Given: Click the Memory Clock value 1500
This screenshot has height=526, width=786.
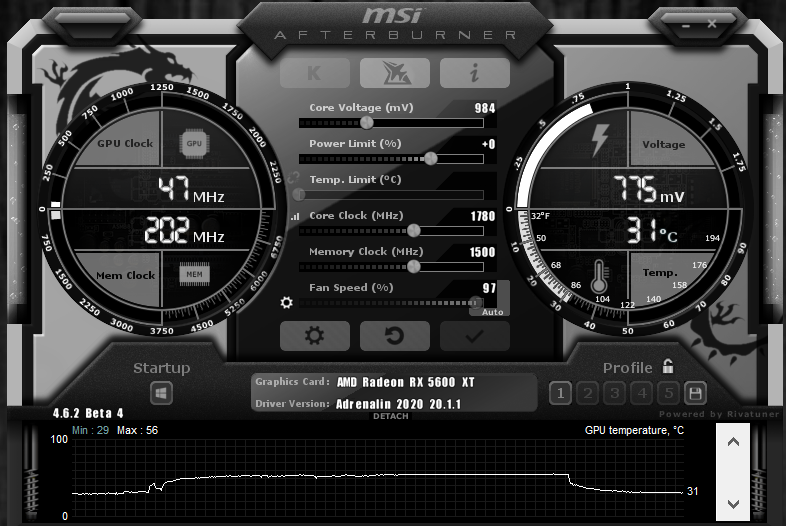Looking at the screenshot, I should pos(482,252).
